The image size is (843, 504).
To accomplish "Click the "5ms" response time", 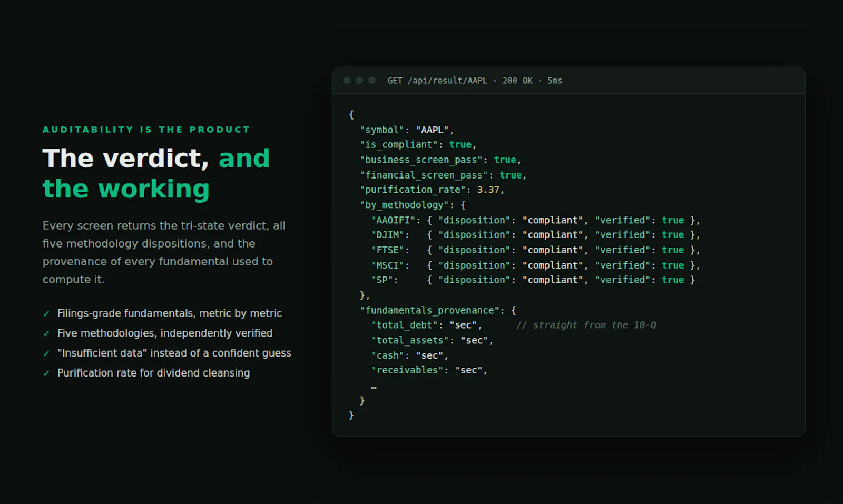I will (x=555, y=81).
